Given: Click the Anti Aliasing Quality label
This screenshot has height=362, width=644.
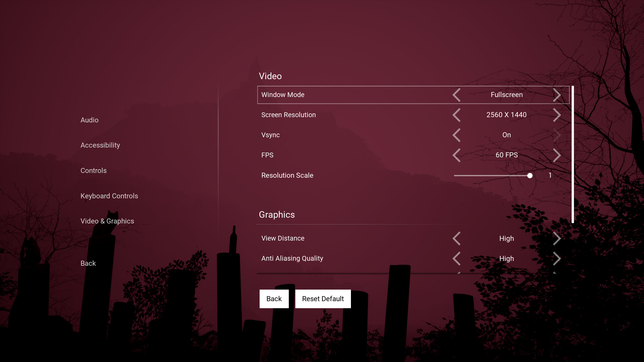Looking at the screenshot, I should pos(292,258).
